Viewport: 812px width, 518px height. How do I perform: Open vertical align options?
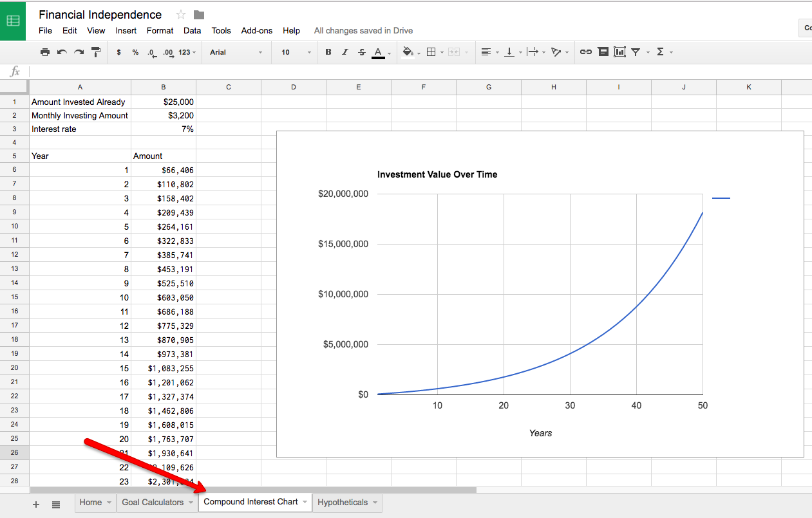[513, 52]
